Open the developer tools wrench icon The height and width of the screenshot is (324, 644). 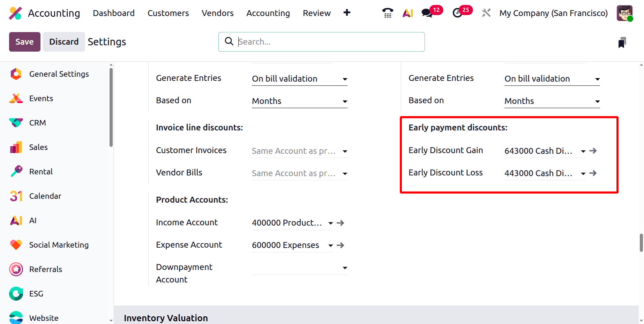486,13
